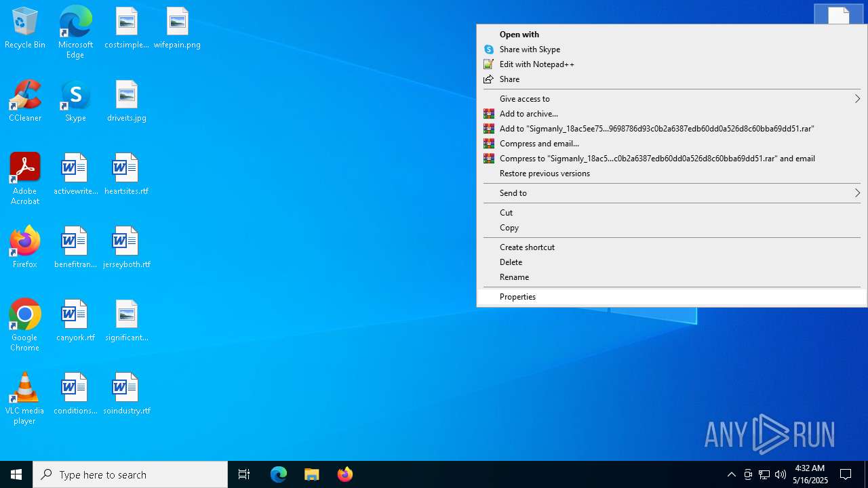Expand the Give access to submenu
868x488 pixels.
(x=671, y=99)
